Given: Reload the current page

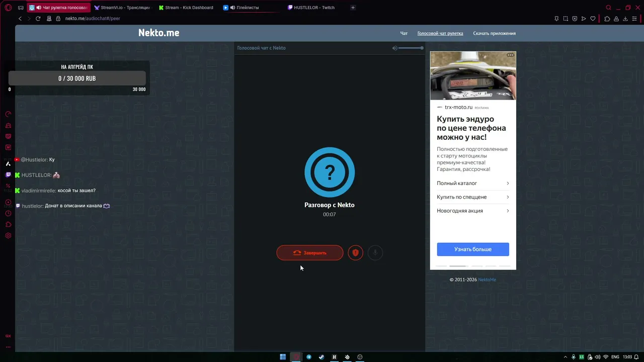Looking at the screenshot, I should click(x=38, y=19).
